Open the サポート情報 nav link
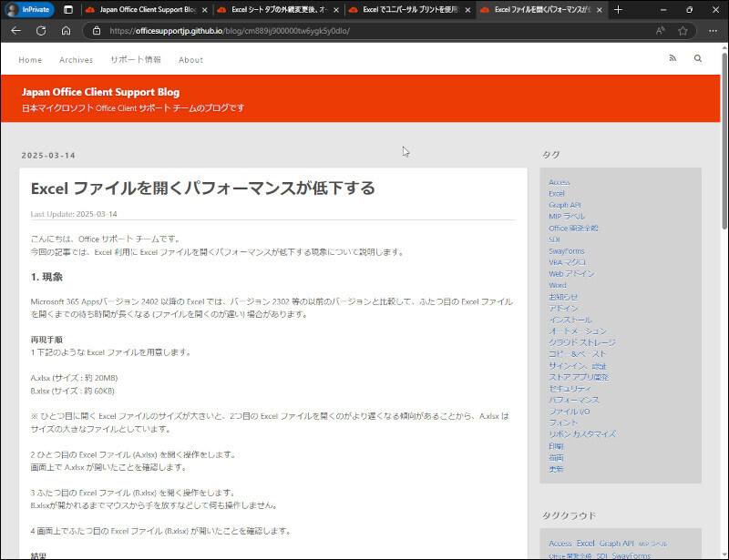Image resolution: width=729 pixels, height=560 pixels. 136,59
